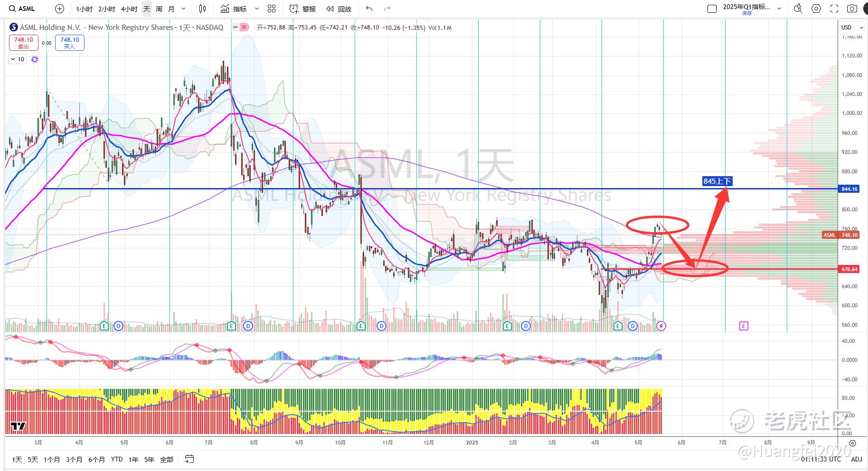Create an alert with 警报 button
This screenshot has width=868, height=471.
click(x=303, y=9)
